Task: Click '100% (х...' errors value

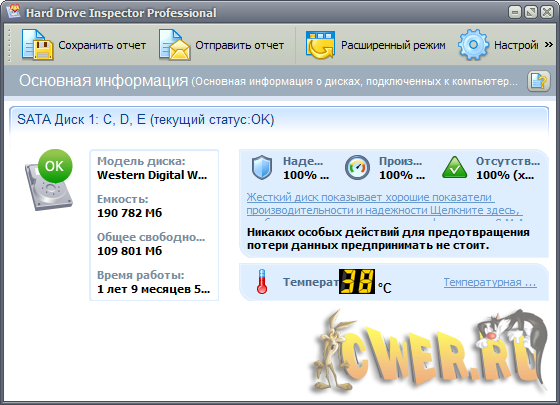Action: click(505, 175)
